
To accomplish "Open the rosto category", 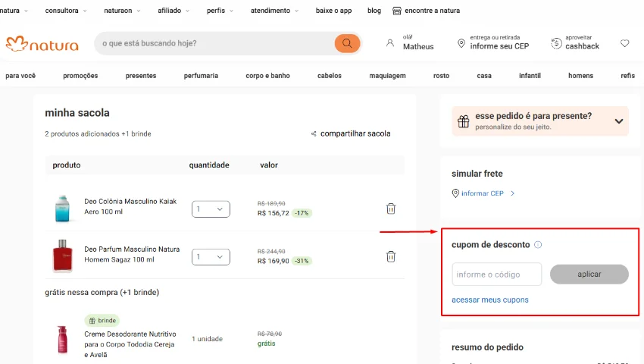I will [441, 76].
